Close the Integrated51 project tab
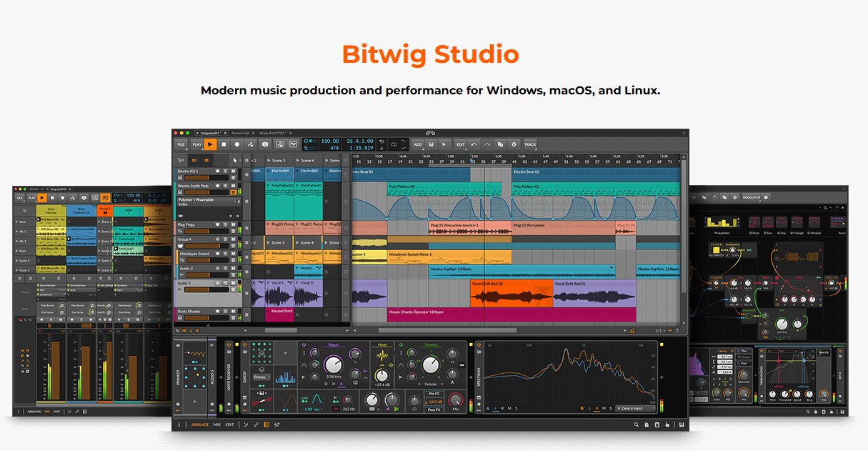This screenshot has height=451, width=868. [225, 133]
